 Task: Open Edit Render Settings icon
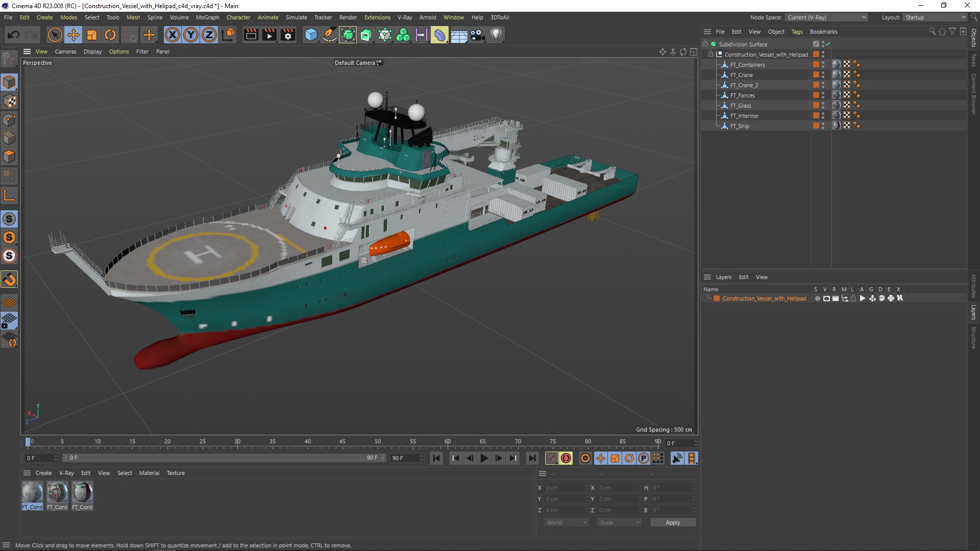(x=288, y=35)
